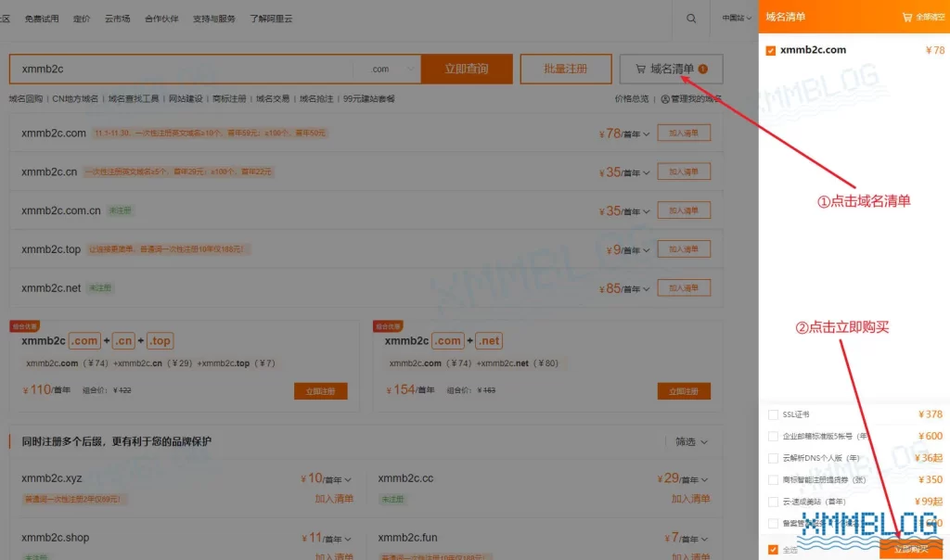This screenshot has width=950, height=560.
Task: Uncheck xmmb2c.com in the domain list panel
Action: pos(771,51)
